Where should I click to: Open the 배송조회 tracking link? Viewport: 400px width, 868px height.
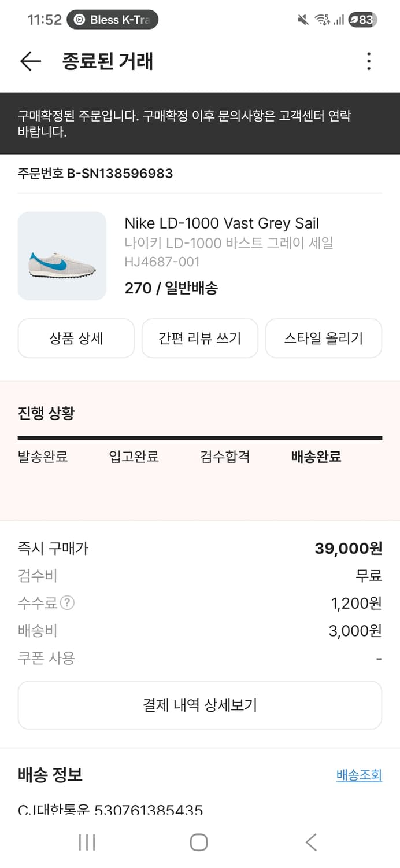358,775
